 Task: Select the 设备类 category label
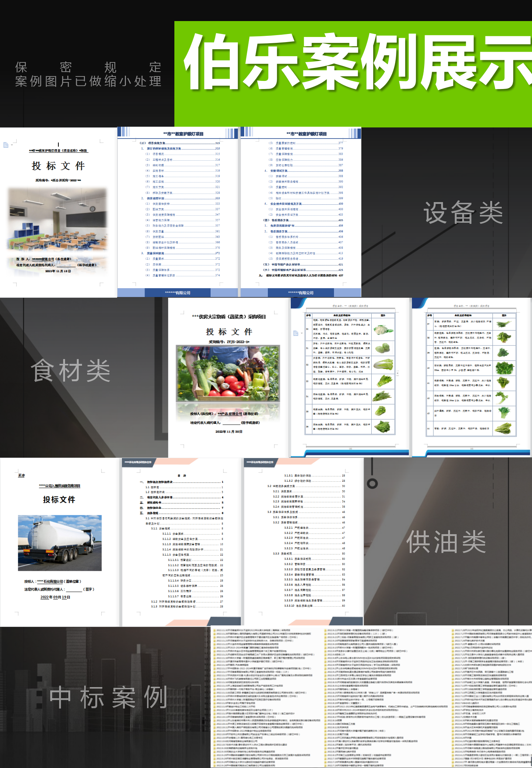tap(463, 213)
